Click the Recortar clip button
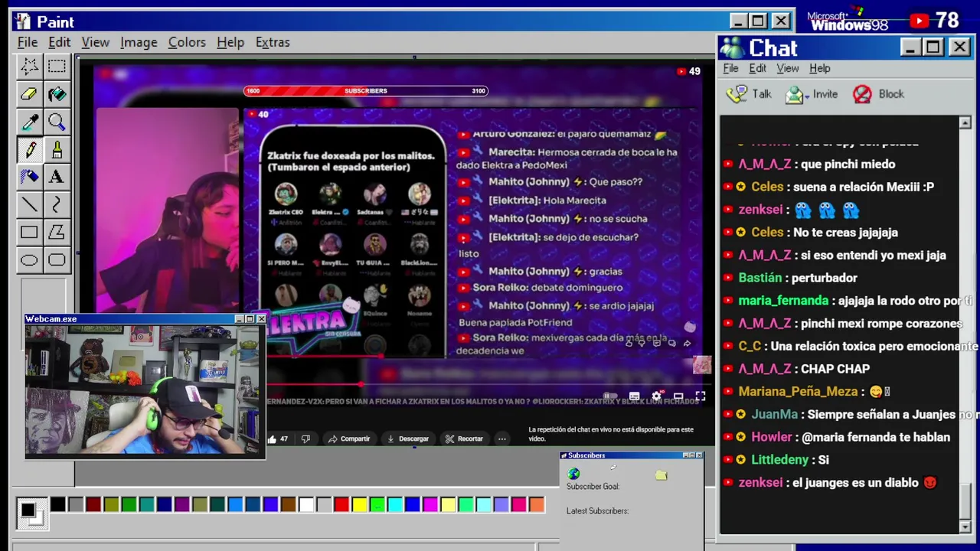This screenshot has width=980, height=551. click(x=465, y=439)
